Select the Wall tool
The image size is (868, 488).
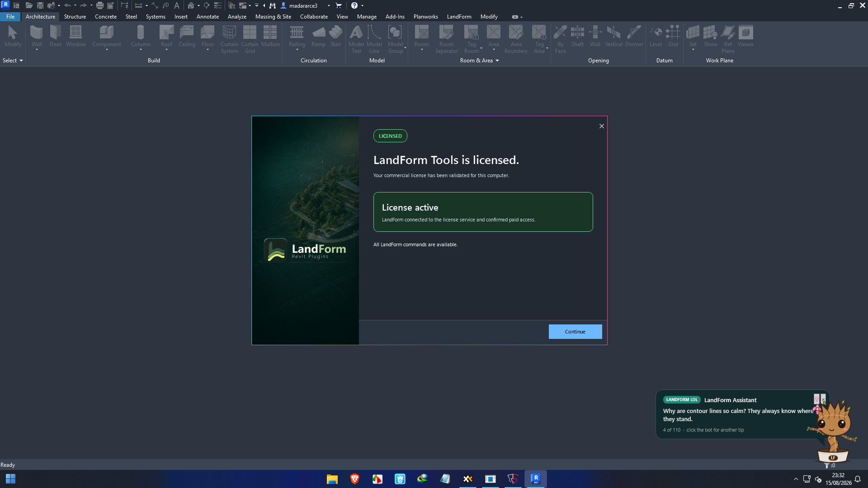pos(37,36)
